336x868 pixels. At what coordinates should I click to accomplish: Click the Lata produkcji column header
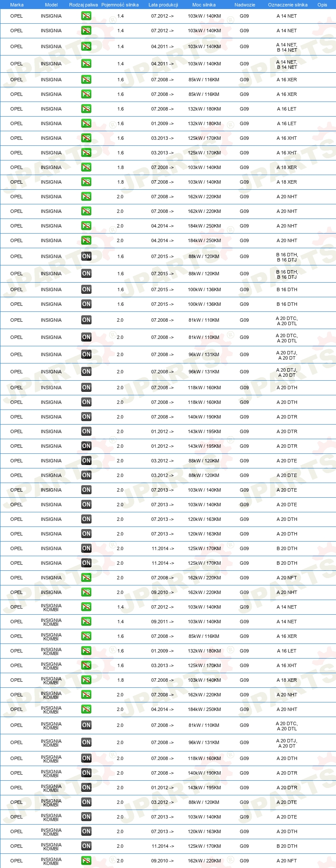(163, 5)
